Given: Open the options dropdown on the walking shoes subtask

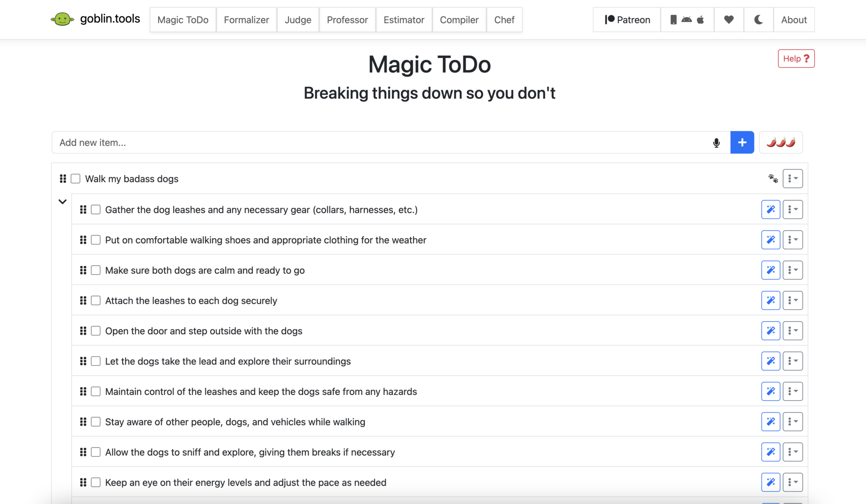Looking at the screenshot, I should coord(793,239).
